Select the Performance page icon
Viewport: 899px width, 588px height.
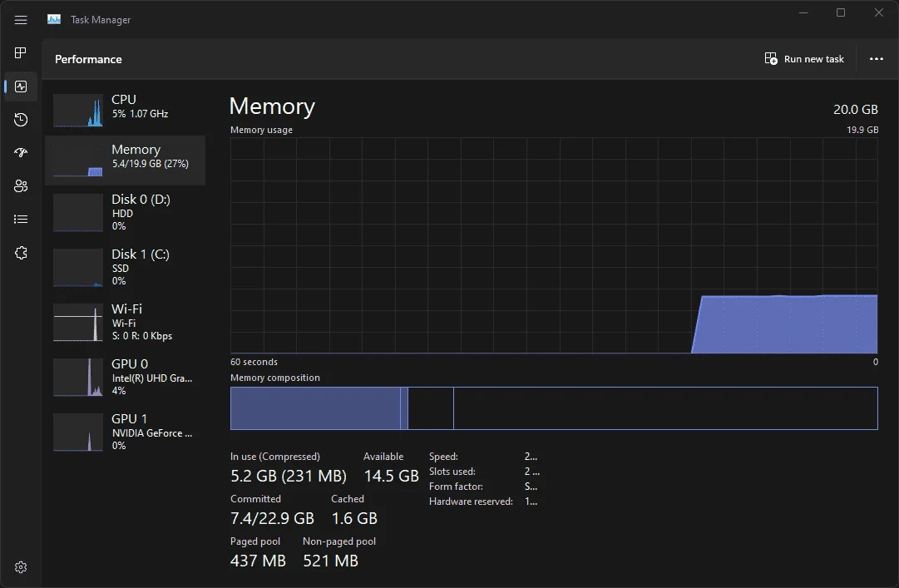tap(21, 86)
